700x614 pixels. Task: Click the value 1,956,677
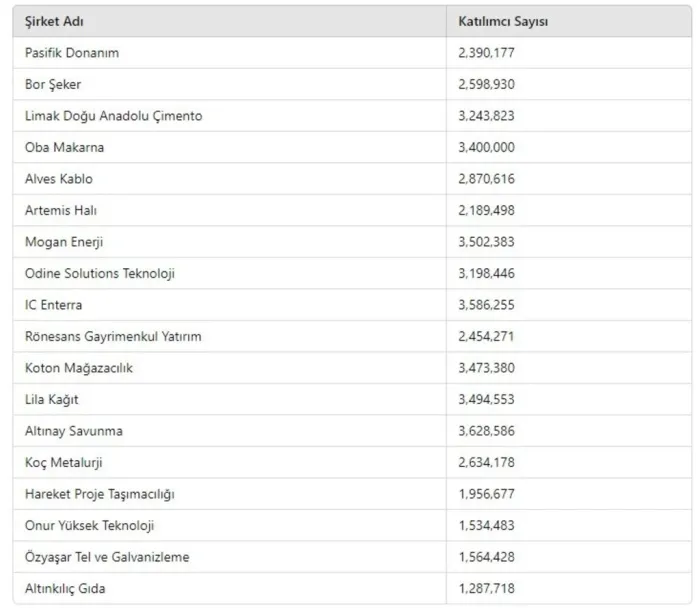[486, 494]
